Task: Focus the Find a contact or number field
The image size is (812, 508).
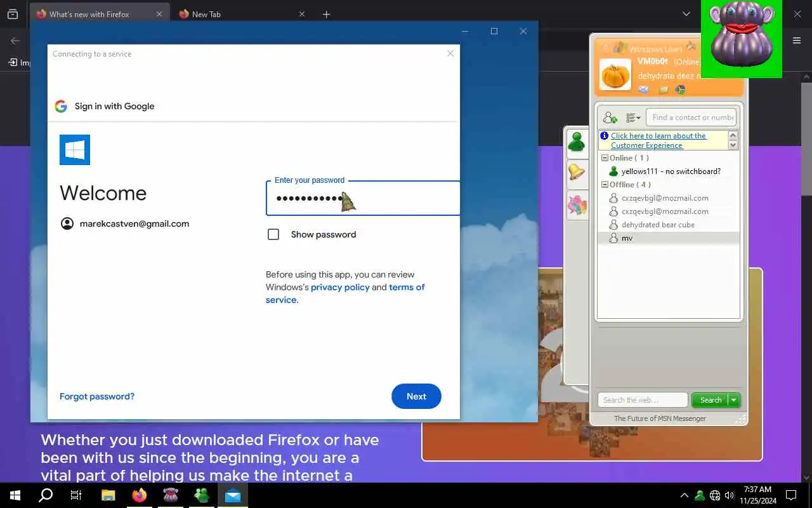Action: 692,117
